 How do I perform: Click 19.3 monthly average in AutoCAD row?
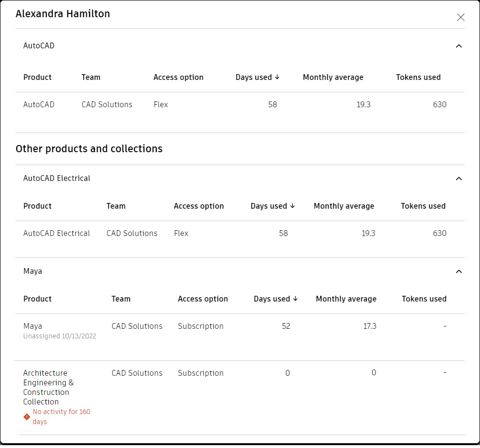tap(364, 105)
